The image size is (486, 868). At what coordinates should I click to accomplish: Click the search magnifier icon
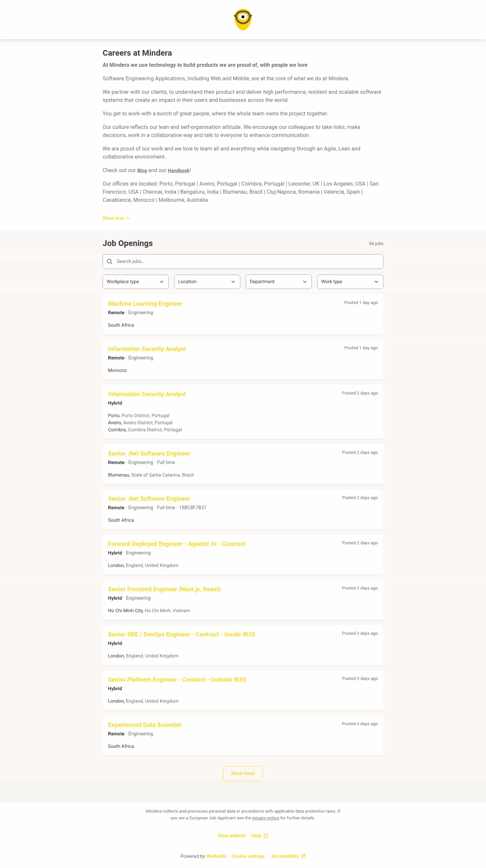click(x=109, y=262)
